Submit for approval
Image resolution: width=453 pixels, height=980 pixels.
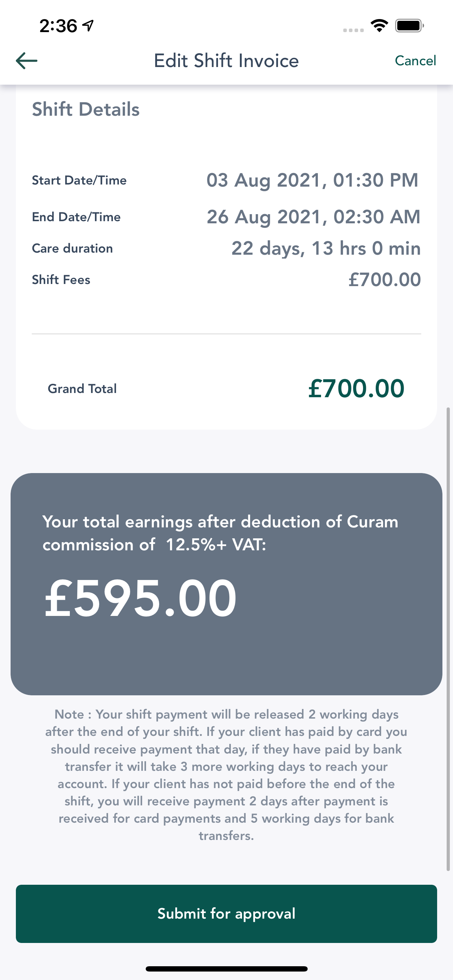(x=226, y=913)
